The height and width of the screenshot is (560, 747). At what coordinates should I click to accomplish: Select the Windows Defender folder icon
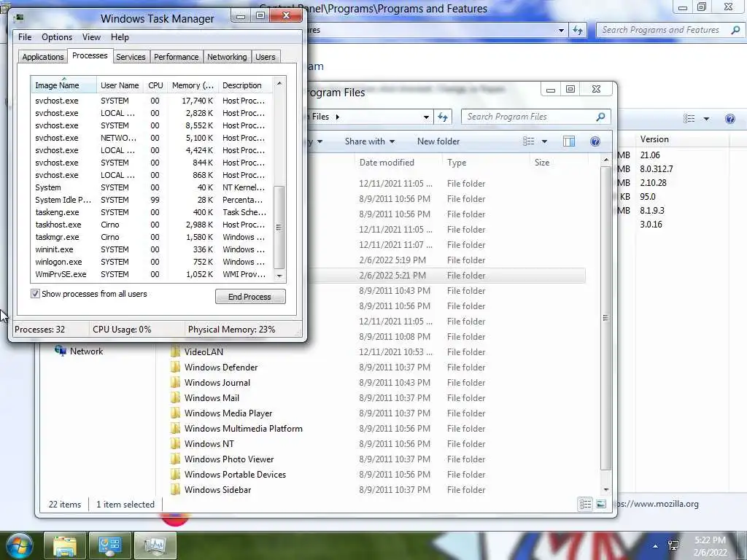pos(176,367)
